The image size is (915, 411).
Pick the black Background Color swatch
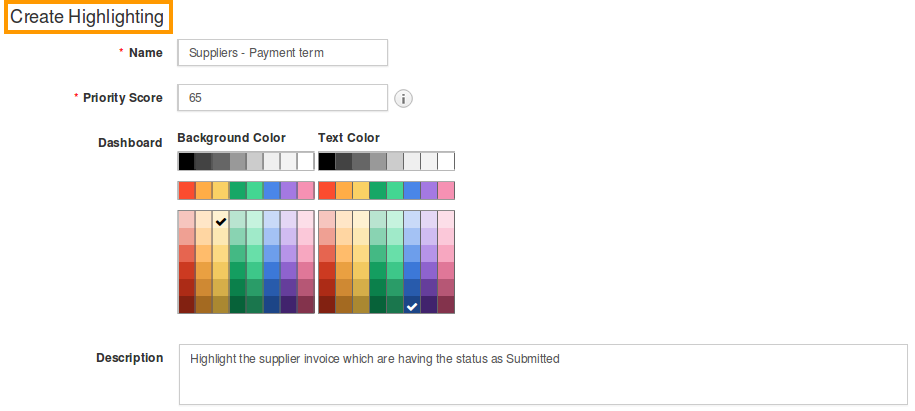(x=186, y=161)
